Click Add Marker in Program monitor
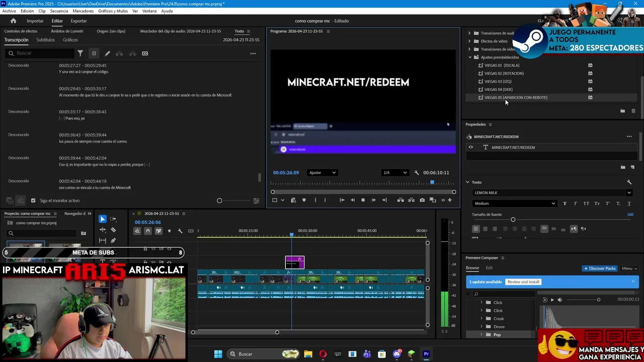The height and width of the screenshot is (362, 644). pyautogui.click(x=304, y=200)
